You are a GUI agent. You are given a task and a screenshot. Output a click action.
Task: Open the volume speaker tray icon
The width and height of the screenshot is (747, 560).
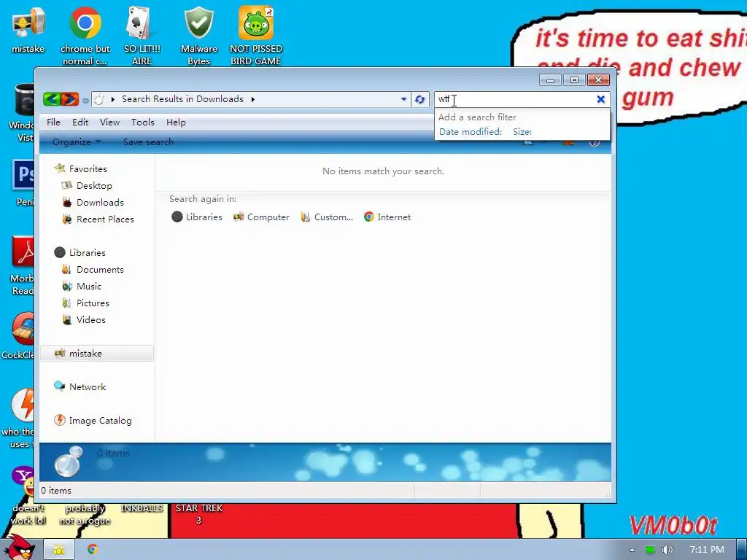pos(667,550)
